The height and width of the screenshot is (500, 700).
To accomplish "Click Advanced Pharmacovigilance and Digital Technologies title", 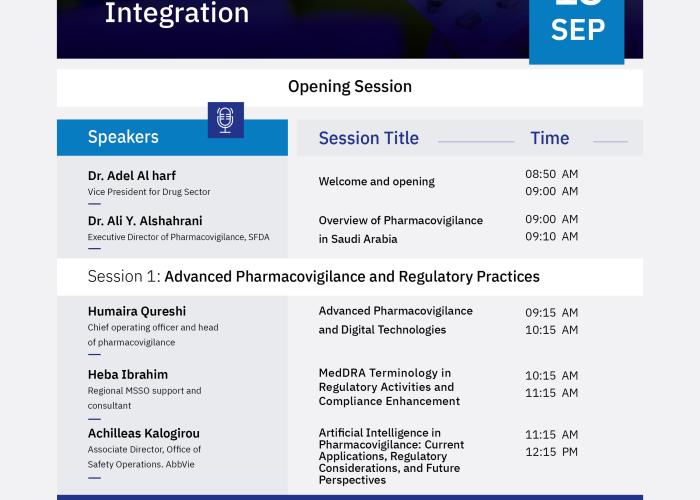I will click(x=396, y=321).
